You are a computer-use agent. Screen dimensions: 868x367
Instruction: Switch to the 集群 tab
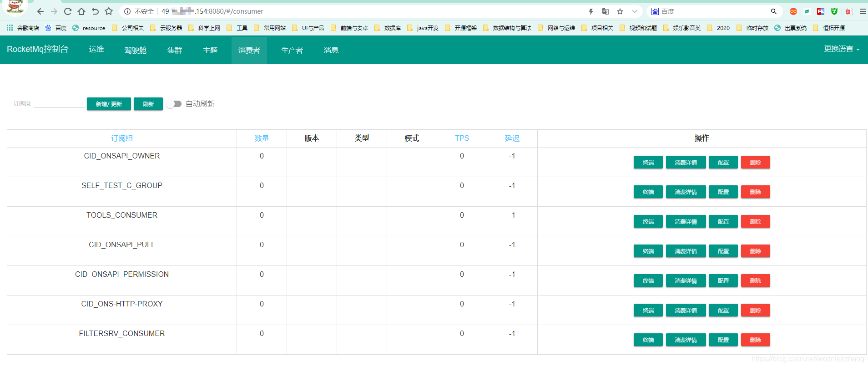point(175,50)
